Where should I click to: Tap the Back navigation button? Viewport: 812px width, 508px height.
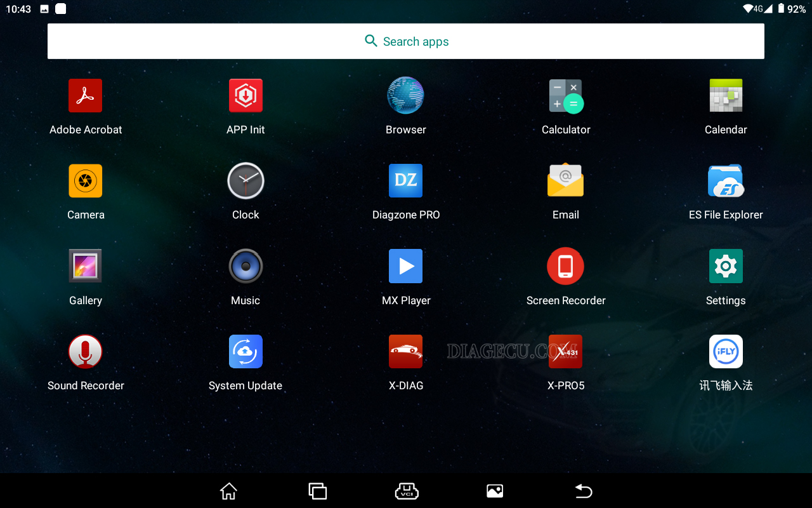click(x=584, y=491)
